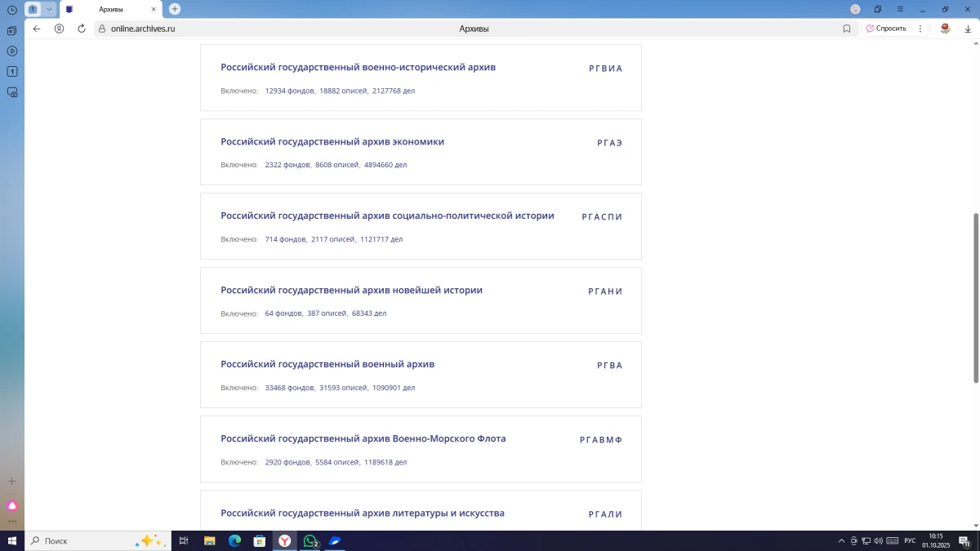Open the browser hamburger main menu
Screen dimensions: 980x551
tap(900, 9)
